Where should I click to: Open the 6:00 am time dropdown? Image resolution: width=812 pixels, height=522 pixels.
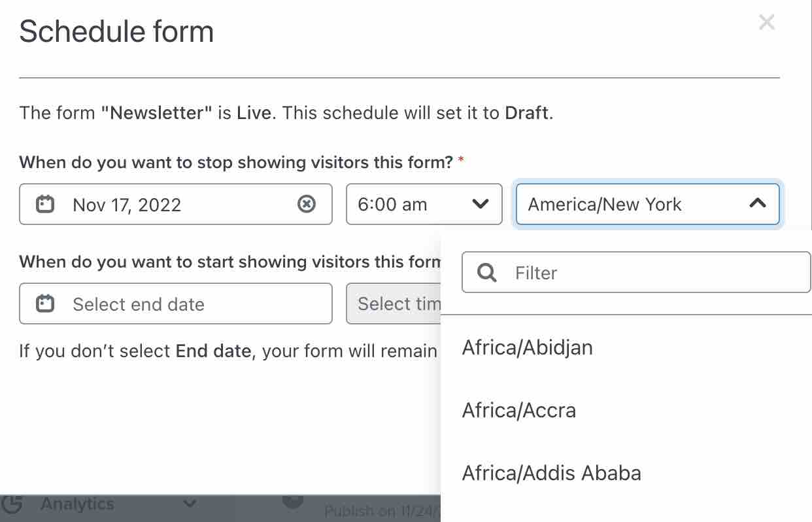[x=424, y=204]
